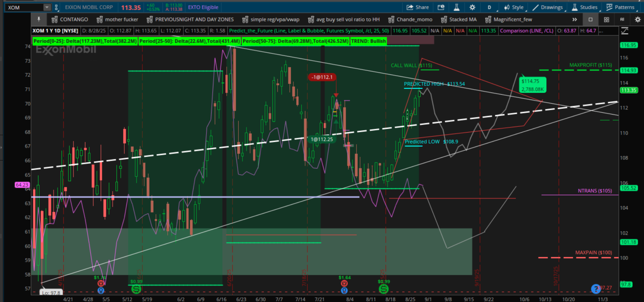Open the Studies dropdown menu
This screenshot has height=302, width=644.
pyautogui.click(x=585, y=7)
